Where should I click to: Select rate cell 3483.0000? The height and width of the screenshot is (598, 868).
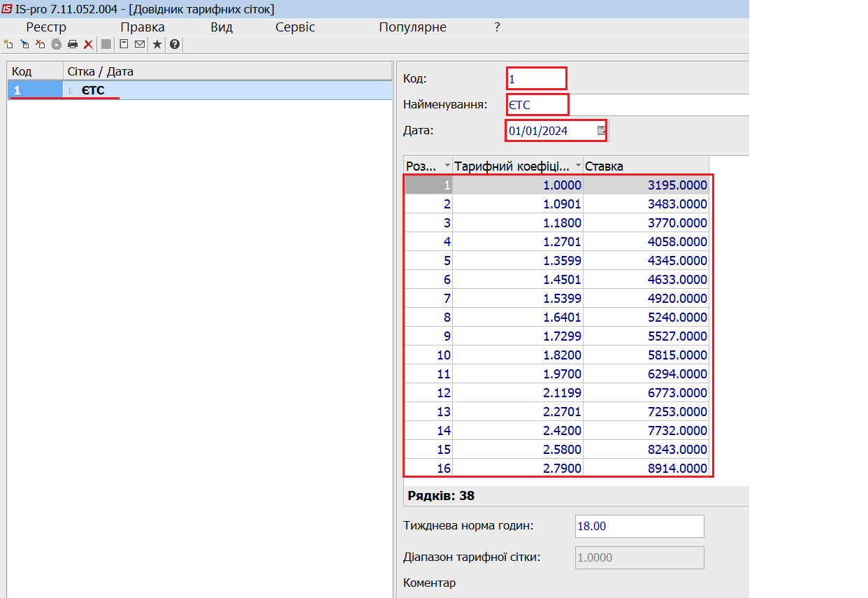click(x=646, y=204)
